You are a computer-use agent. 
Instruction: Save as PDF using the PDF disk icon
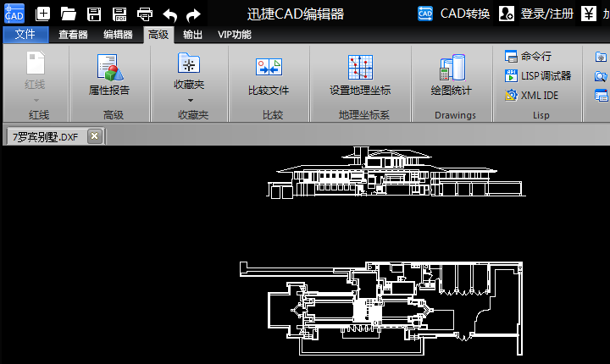click(119, 14)
